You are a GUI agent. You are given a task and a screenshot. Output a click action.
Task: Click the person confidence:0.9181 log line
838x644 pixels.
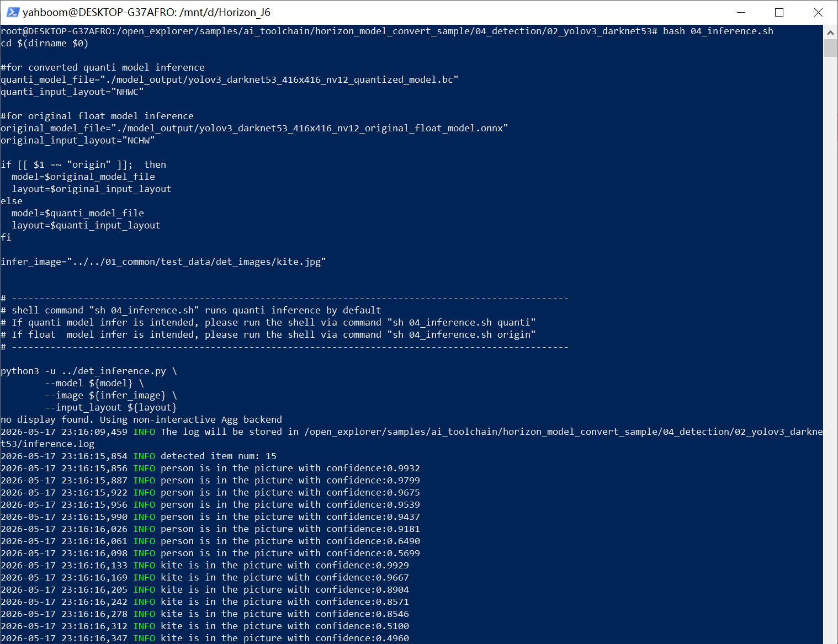[210, 529]
